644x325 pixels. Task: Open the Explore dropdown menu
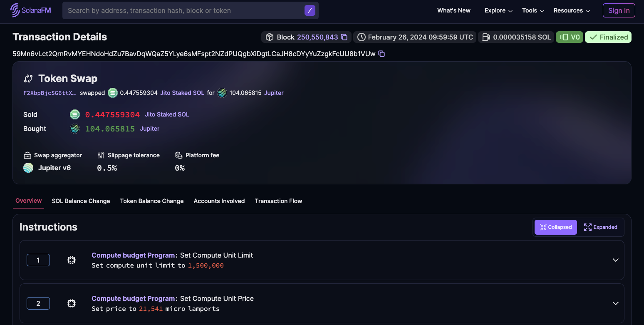pos(498,10)
